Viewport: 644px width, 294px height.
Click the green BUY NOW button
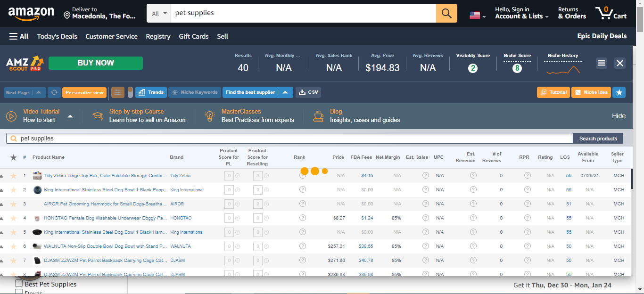[x=96, y=63]
